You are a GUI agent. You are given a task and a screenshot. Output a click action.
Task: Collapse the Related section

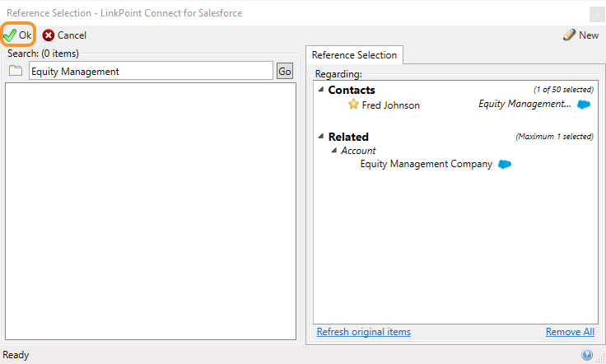pos(321,136)
